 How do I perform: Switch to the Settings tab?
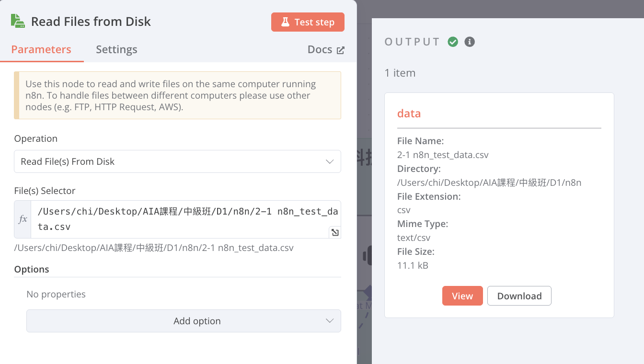(x=116, y=49)
